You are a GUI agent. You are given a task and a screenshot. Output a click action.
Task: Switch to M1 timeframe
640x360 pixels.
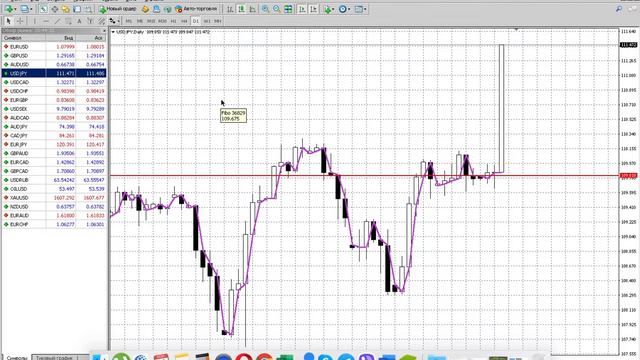pyautogui.click(x=129, y=21)
